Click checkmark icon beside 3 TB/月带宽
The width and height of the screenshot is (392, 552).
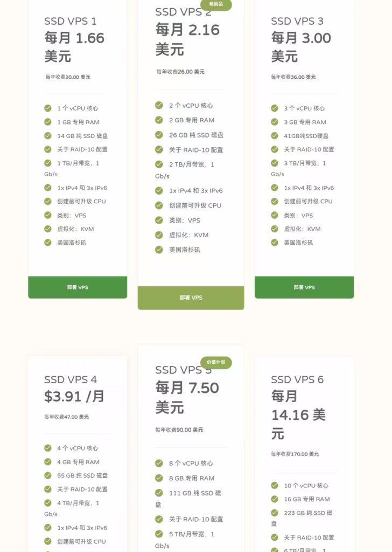click(275, 163)
